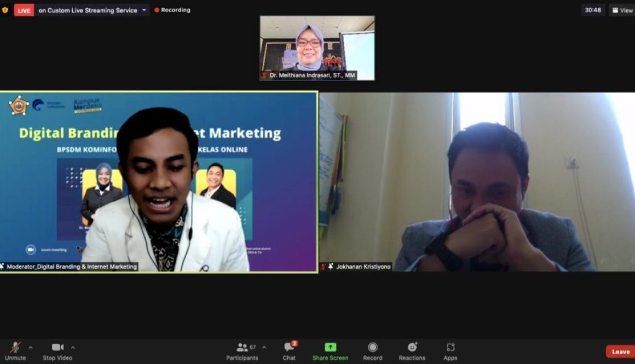This screenshot has width=635, height=364.
Task: Expand video options arrow beside Stop Video
Action: [x=73, y=347]
